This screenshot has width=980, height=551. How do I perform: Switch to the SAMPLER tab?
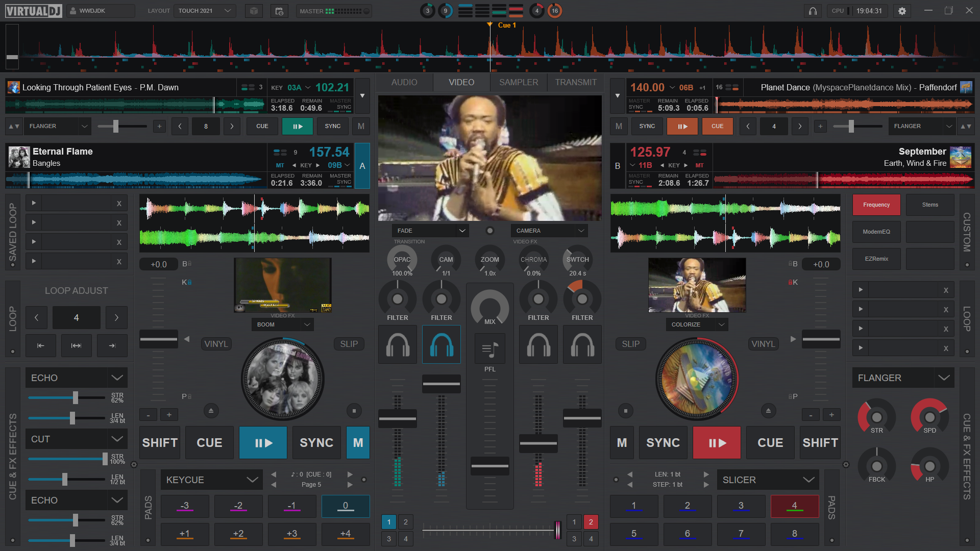[519, 82]
